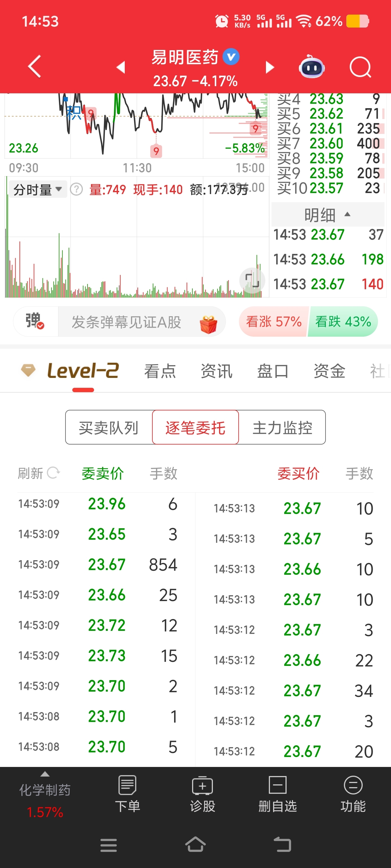Refresh the order list
The width and height of the screenshot is (391, 868).
pyautogui.click(x=39, y=473)
